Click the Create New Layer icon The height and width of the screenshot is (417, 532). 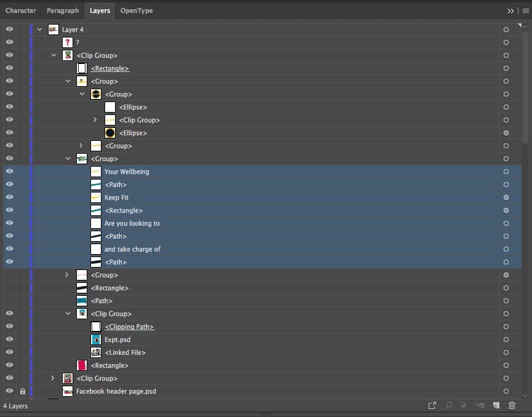(496, 405)
